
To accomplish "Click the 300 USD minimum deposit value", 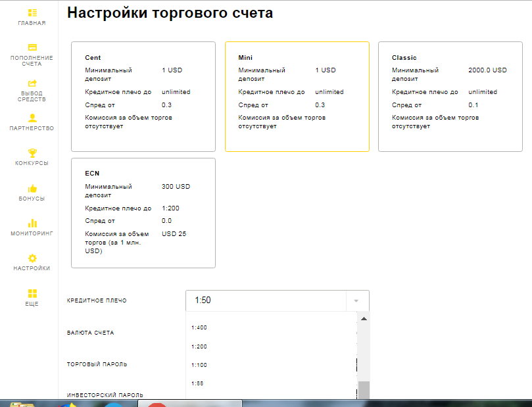I will 176,187.
